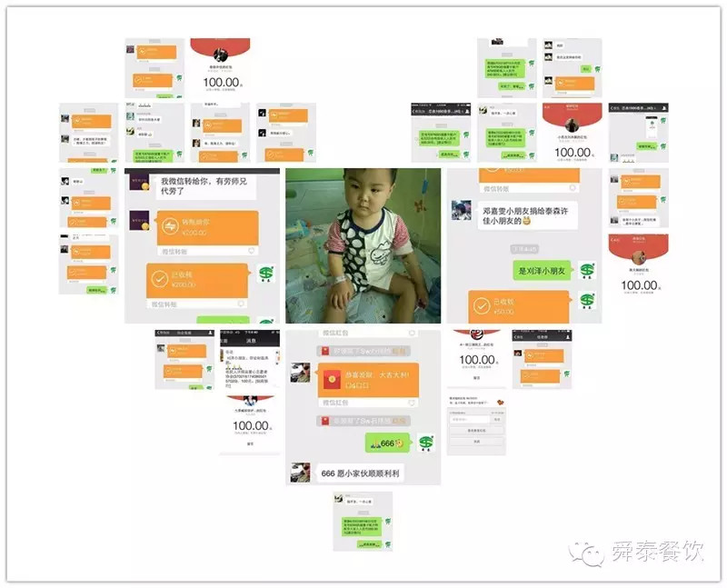The height and width of the screenshot is (588, 727).
Task: Open the 100.00 red packet thumbnail at top left
Action: [220, 67]
